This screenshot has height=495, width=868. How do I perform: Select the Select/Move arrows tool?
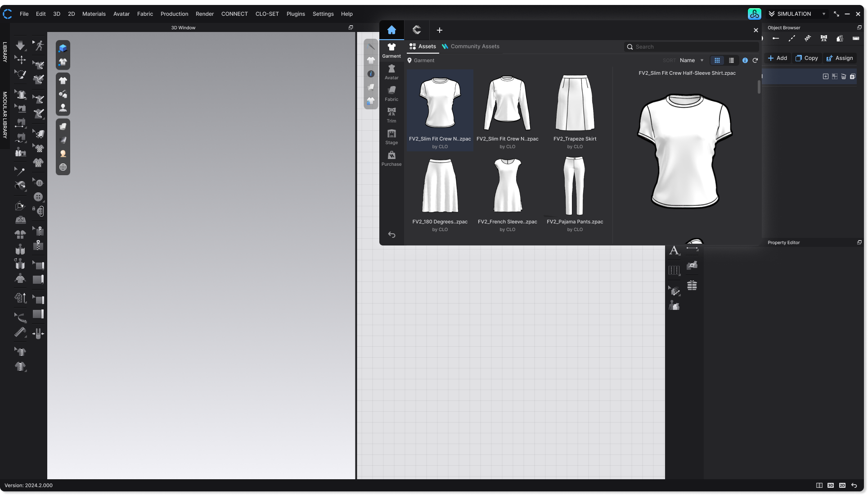[20, 59]
